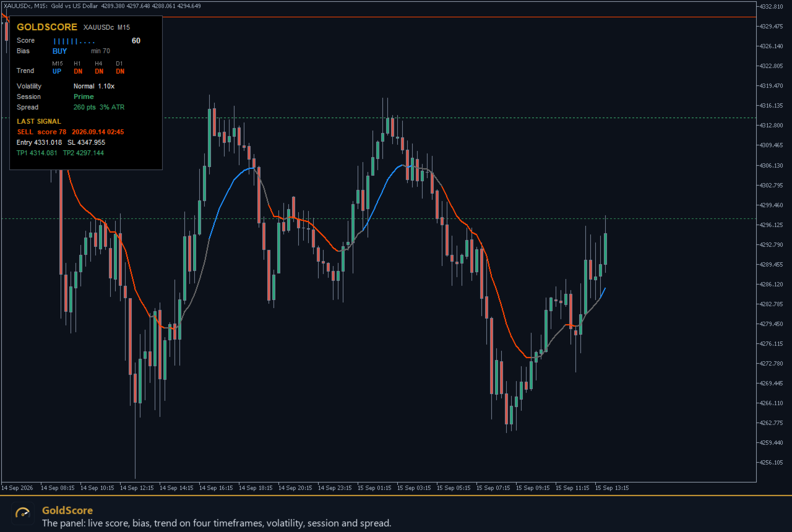The height and width of the screenshot is (532, 792).
Task: Click the green dashed TP1 horizontal line
Action: click(x=458, y=118)
